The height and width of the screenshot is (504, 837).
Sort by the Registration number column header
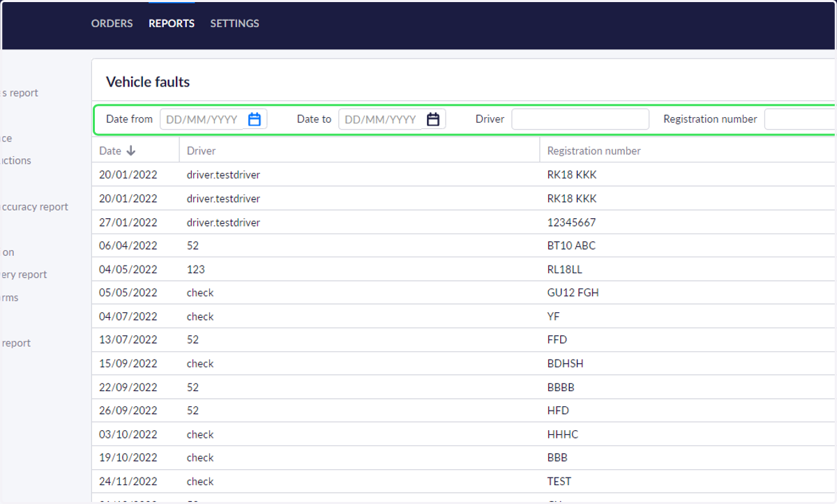coord(594,151)
